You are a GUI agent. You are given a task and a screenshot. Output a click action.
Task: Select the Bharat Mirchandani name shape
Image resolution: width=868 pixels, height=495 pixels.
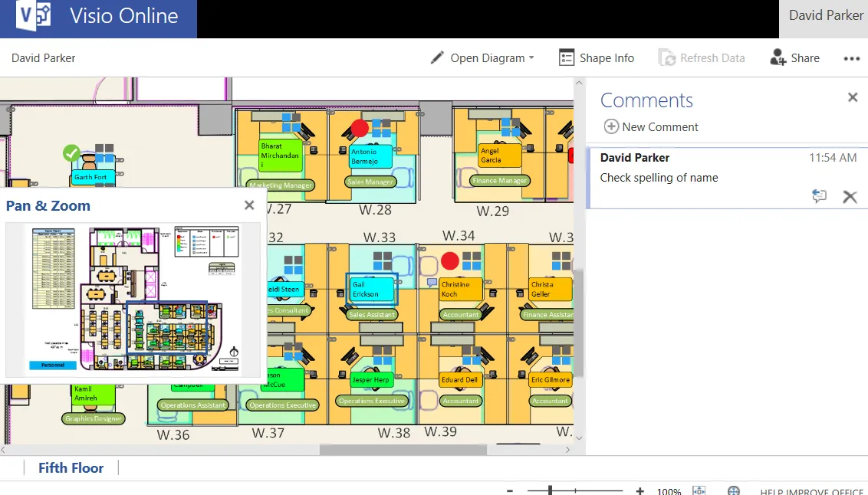280,156
